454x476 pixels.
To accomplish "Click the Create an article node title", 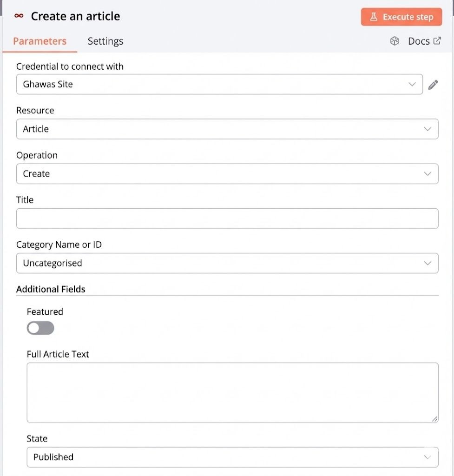I will pyautogui.click(x=75, y=16).
